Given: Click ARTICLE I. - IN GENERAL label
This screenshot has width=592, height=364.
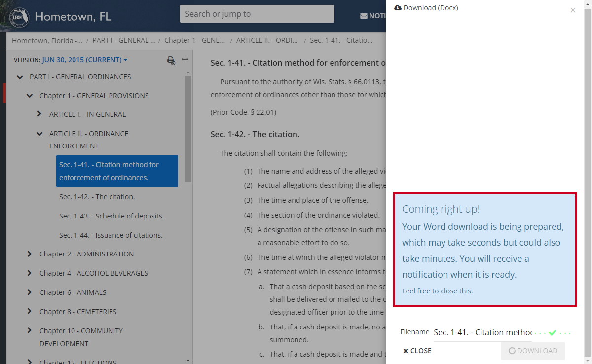Looking at the screenshot, I should tap(88, 114).
